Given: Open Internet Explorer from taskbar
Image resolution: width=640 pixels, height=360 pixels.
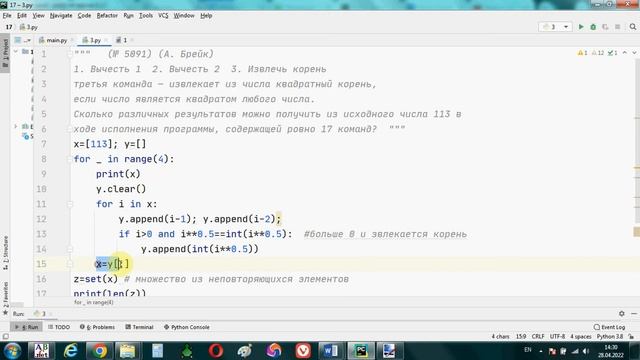Looking at the screenshot, I should point(71,351).
